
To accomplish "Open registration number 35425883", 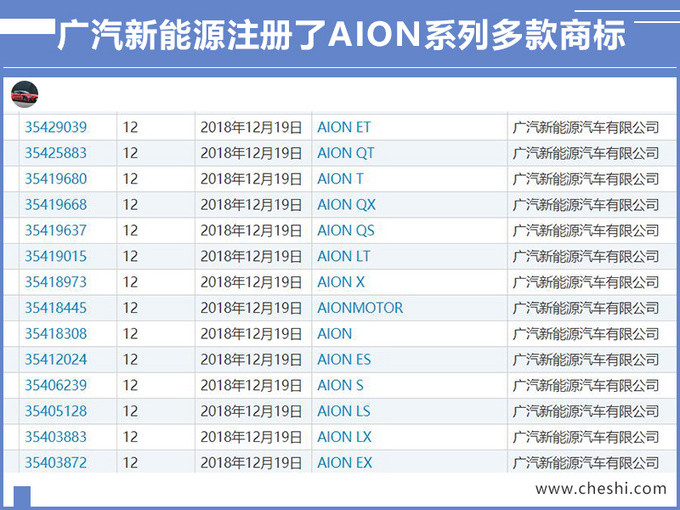I will (56, 153).
